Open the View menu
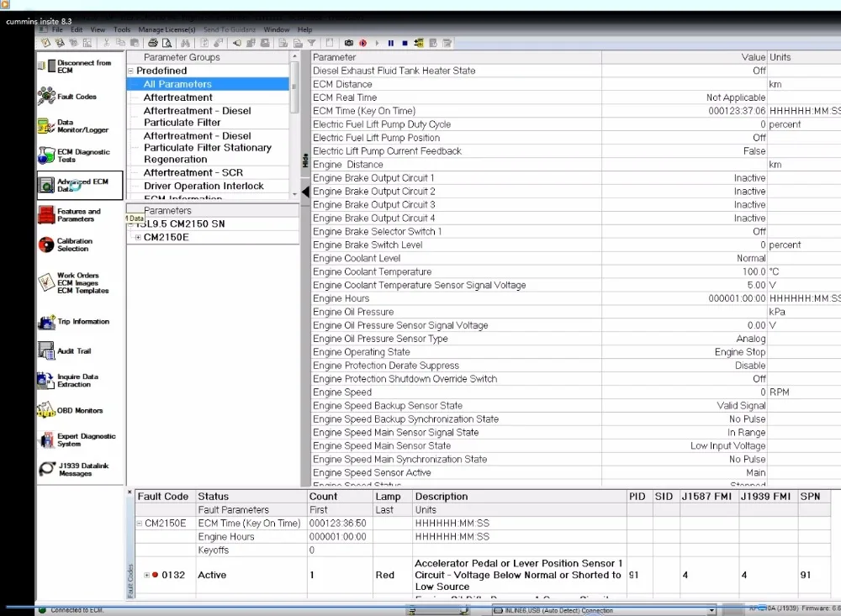The height and width of the screenshot is (616, 841). tap(98, 29)
